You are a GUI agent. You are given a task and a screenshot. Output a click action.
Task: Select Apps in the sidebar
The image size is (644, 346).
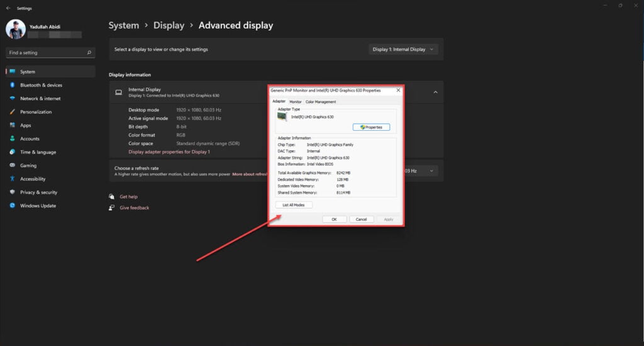(50, 125)
